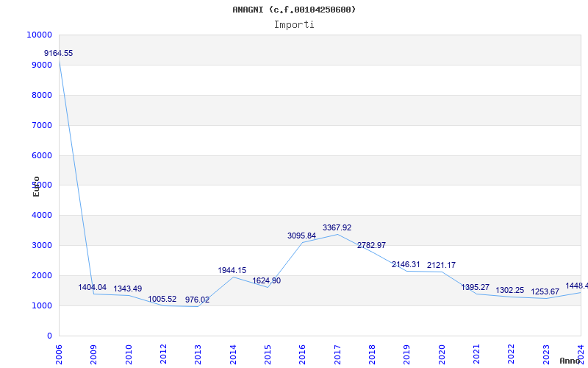Select the 1624.90 data label
Image resolution: width=588 pixels, height=368 pixels.
266,281
